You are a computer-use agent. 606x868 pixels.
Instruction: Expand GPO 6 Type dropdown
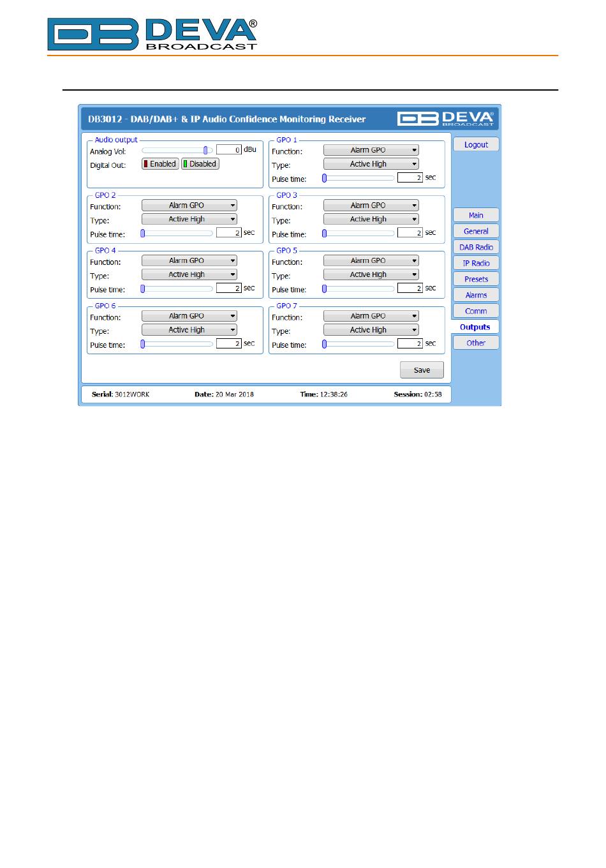coord(189,330)
